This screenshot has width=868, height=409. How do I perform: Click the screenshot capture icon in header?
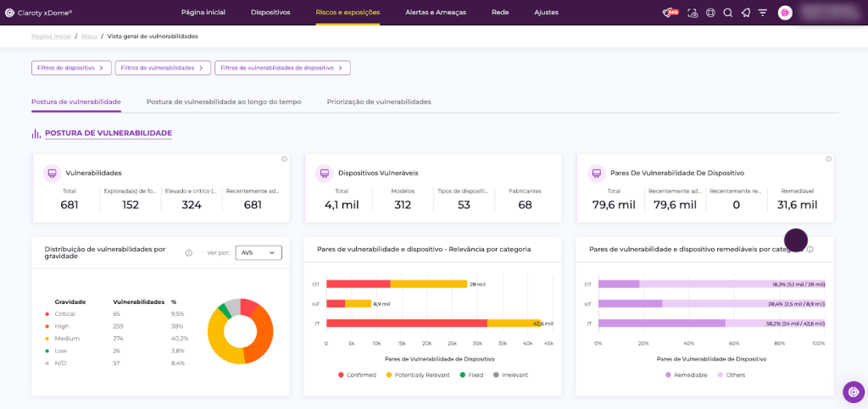click(693, 13)
